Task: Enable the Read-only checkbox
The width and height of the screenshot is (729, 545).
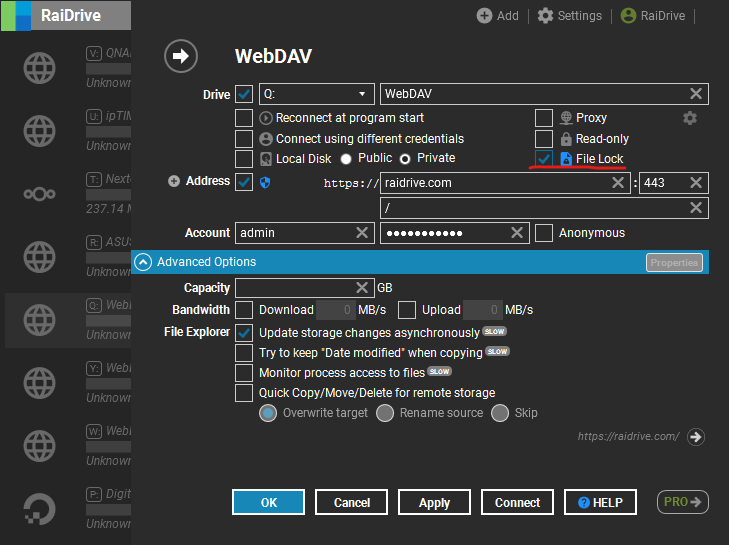Action: click(544, 139)
